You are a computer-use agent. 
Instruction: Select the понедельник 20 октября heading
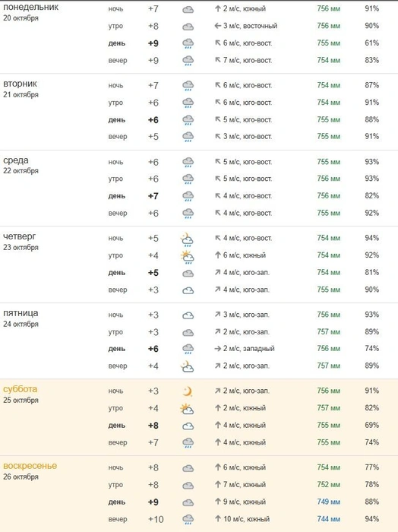pos(30,12)
